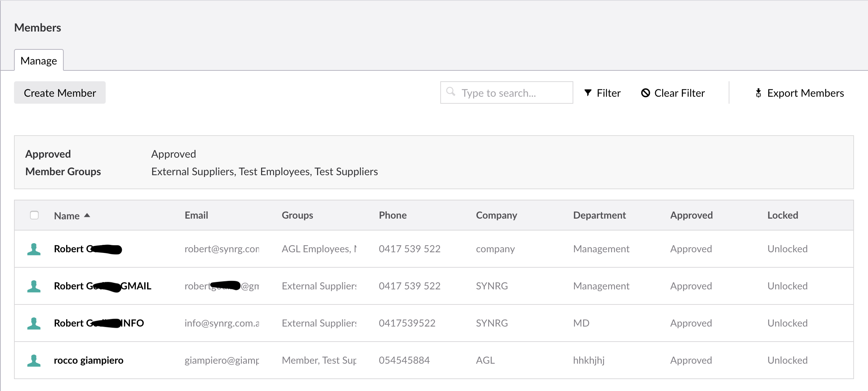This screenshot has width=868, height=391.
Task: Click the Members page heading
Action: [38, 27]
